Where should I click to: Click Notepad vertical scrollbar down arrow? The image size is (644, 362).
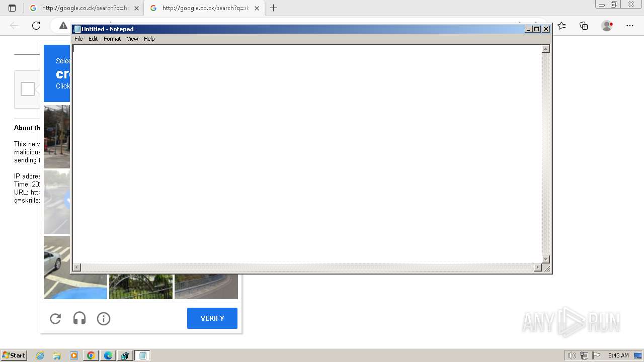point(546,259)
